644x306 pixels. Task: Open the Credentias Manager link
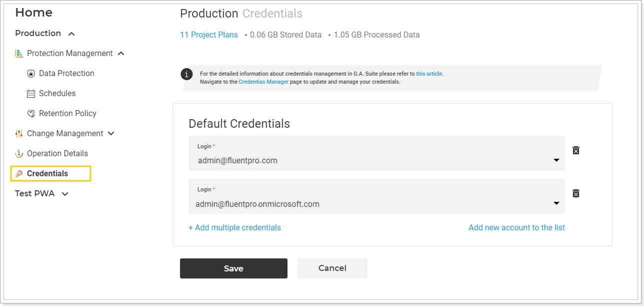point(263,82)
